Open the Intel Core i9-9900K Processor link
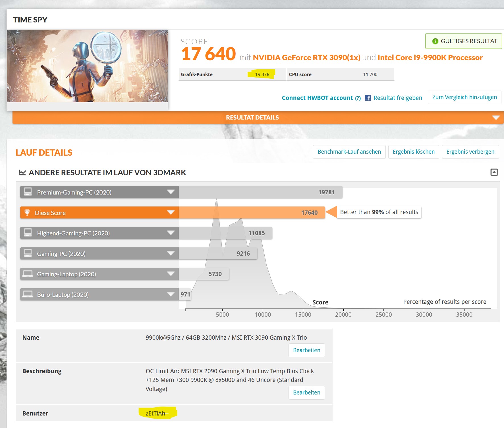The height and width of the screenshot is (428, 504). (x=430, y=58)
